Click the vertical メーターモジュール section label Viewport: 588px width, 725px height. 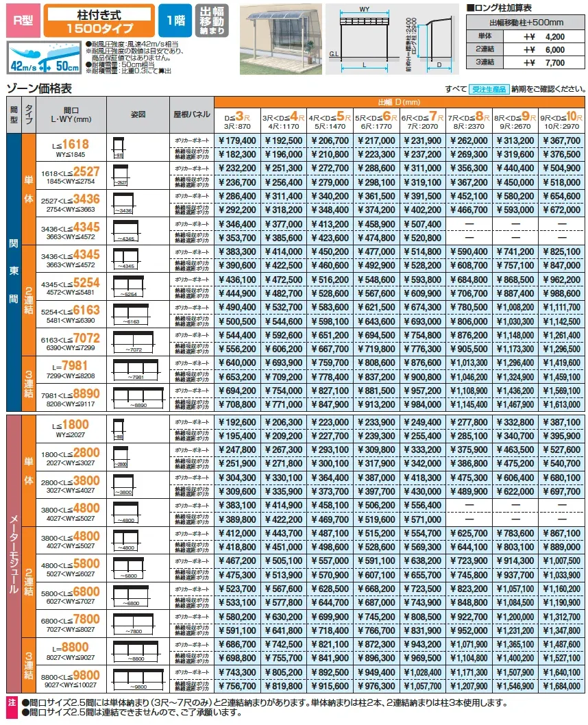click(14, 554)
